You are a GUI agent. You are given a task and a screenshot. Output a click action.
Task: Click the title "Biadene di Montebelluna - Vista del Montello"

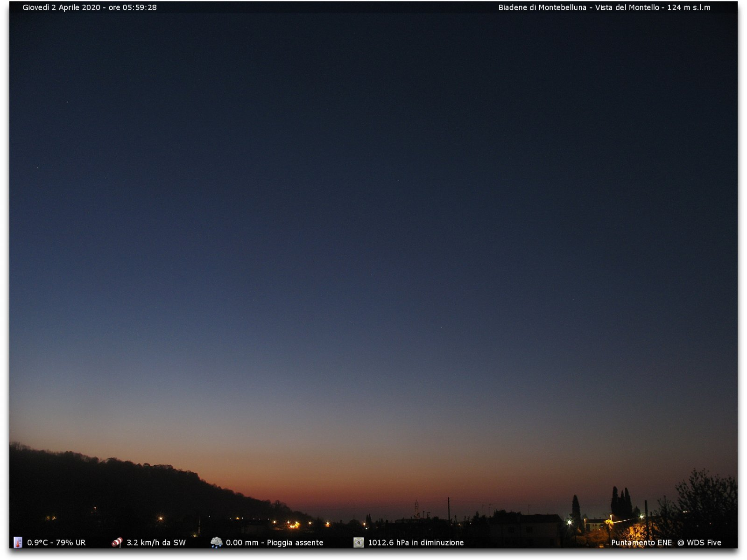[x=578, y=7]
